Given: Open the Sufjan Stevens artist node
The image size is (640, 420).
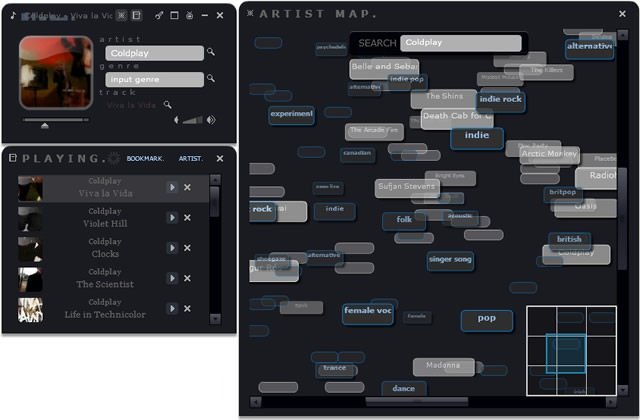Looking at the screenshot, I should 407,187.
